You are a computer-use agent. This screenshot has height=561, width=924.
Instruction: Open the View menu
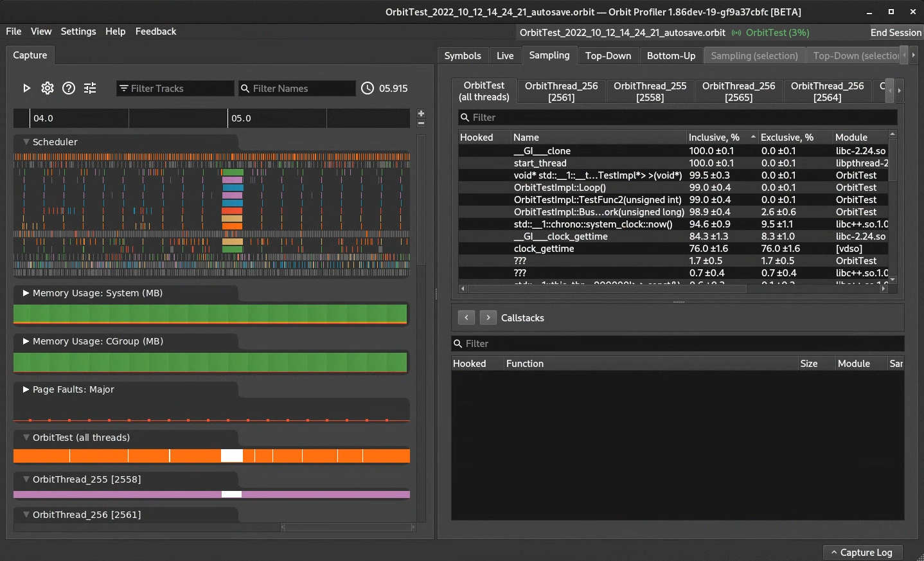point(41,31)
